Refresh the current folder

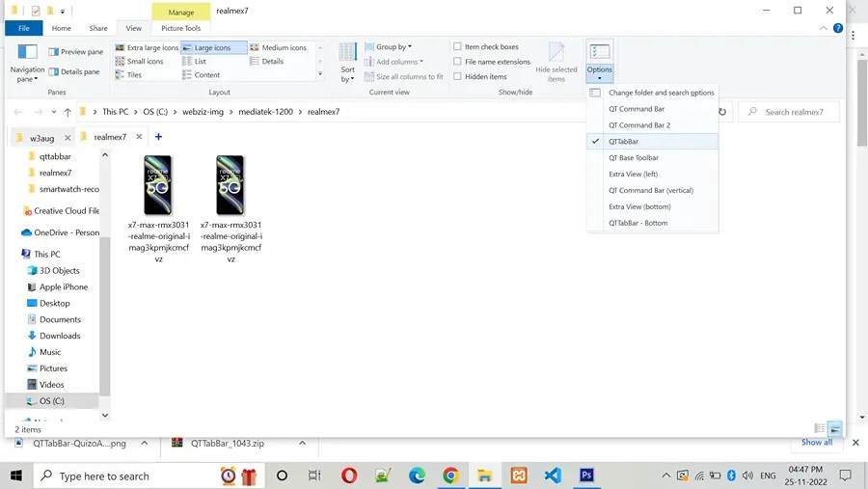pyautogui.click(x=722, y=112)
